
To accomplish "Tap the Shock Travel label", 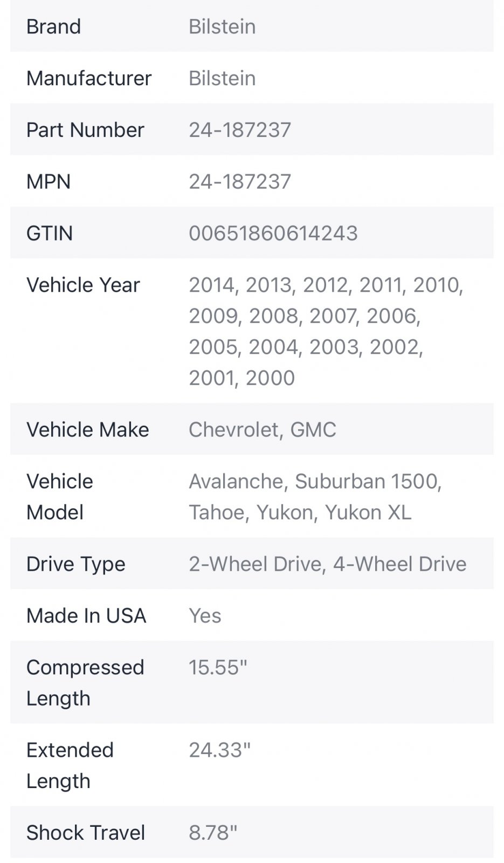I will click(x=86, y=833).
